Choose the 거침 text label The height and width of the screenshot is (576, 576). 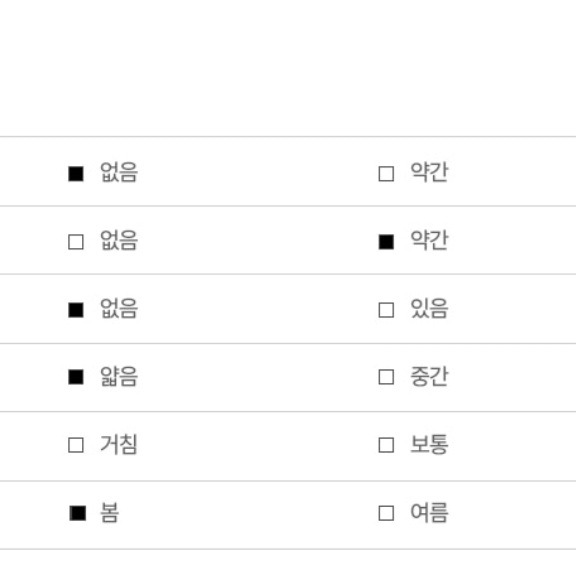(x=119, y=444)
